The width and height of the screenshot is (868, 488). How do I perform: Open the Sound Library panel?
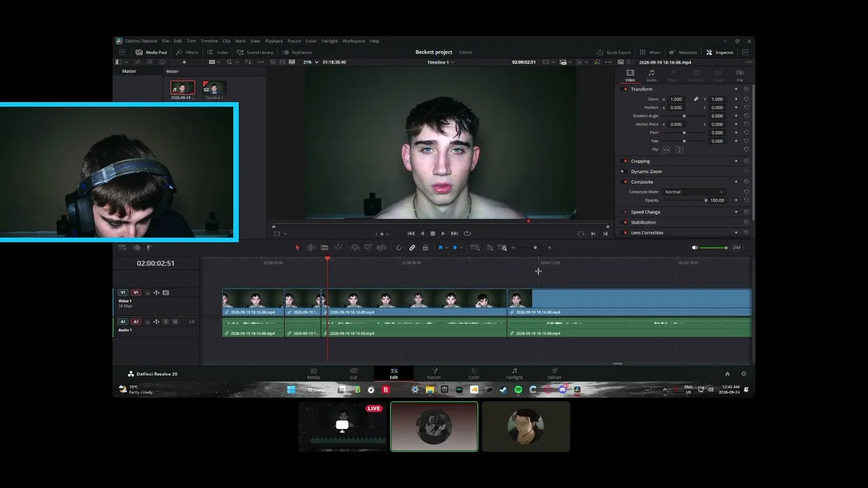(255, 52)
